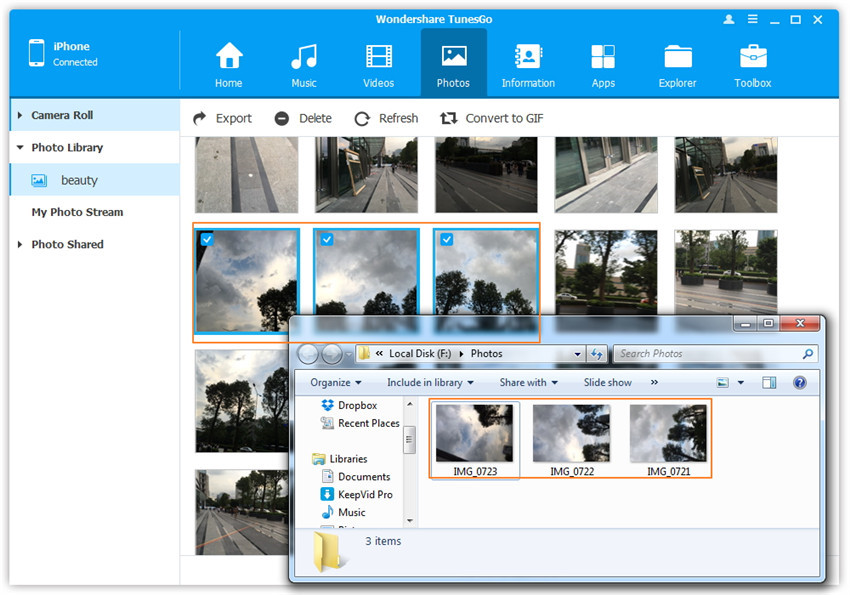Uncheck the first selected sky photo
The width and height of the screenshot is (850, 595).
[207, 239]
